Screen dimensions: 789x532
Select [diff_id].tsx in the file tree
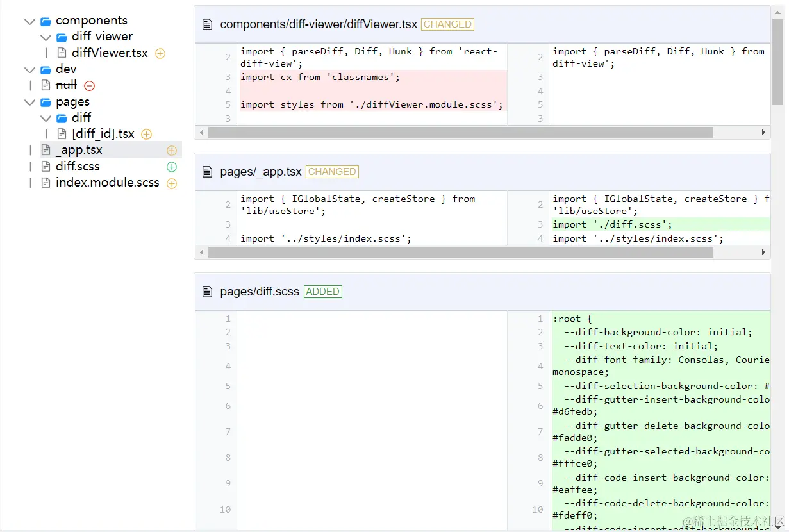(x=103, y=134)
